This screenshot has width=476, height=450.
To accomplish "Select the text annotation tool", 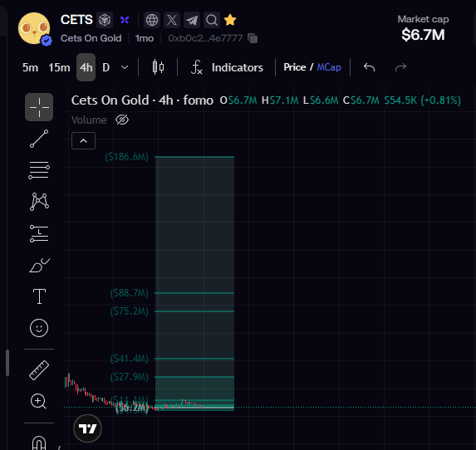I will pyautogui.click(x=39, y=296).
